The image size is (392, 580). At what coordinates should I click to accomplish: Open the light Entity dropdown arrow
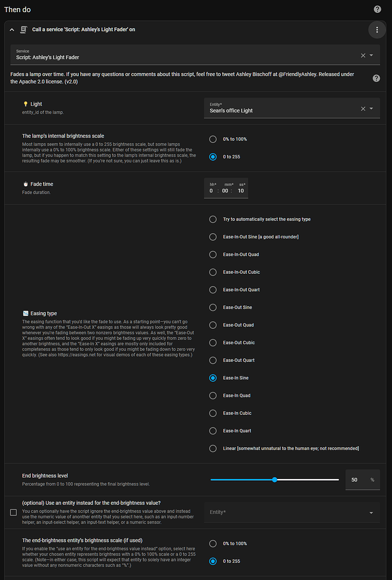point(371,108)
